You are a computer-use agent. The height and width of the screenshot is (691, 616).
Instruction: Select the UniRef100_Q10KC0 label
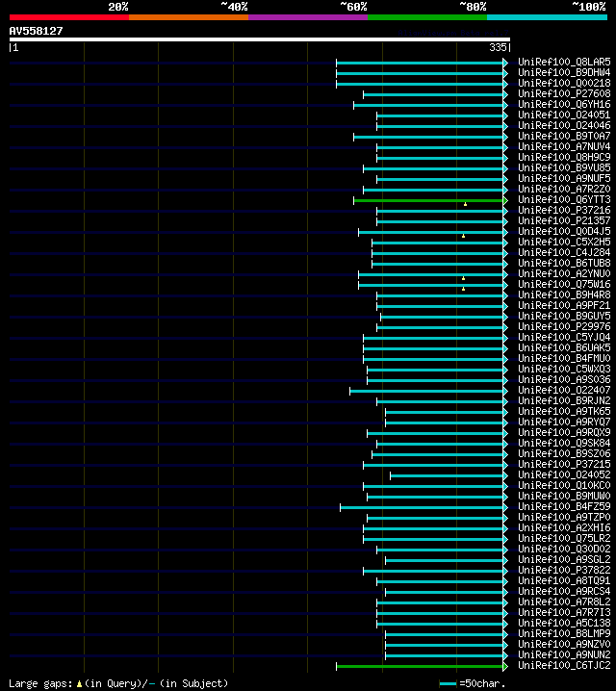[564, 485]
